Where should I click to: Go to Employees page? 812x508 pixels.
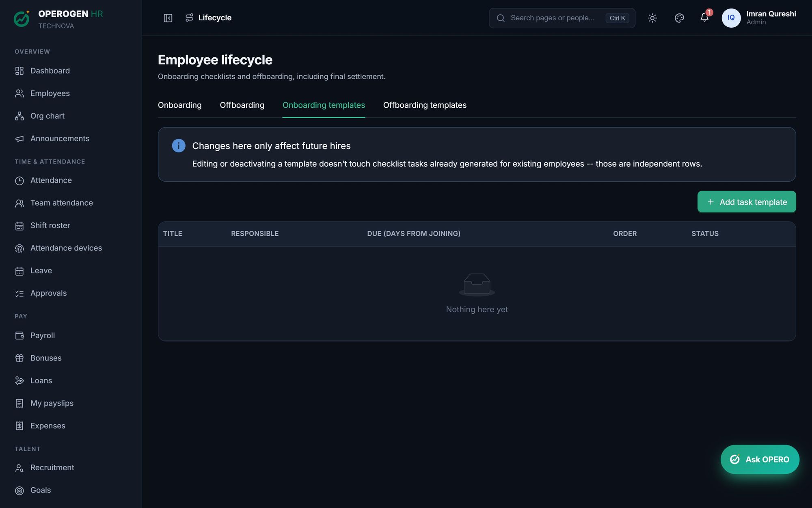(71, 93)
